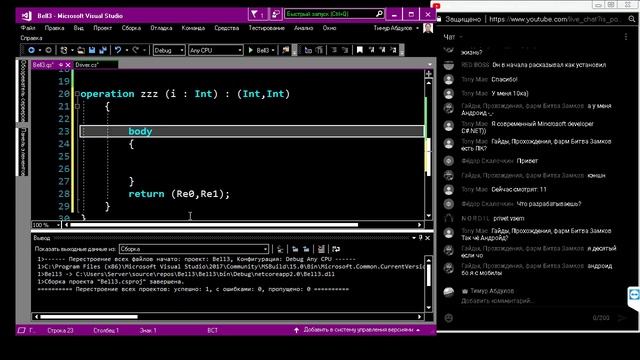Click the Redo toolbar icon
640x360 pixels.
(136, 50)
